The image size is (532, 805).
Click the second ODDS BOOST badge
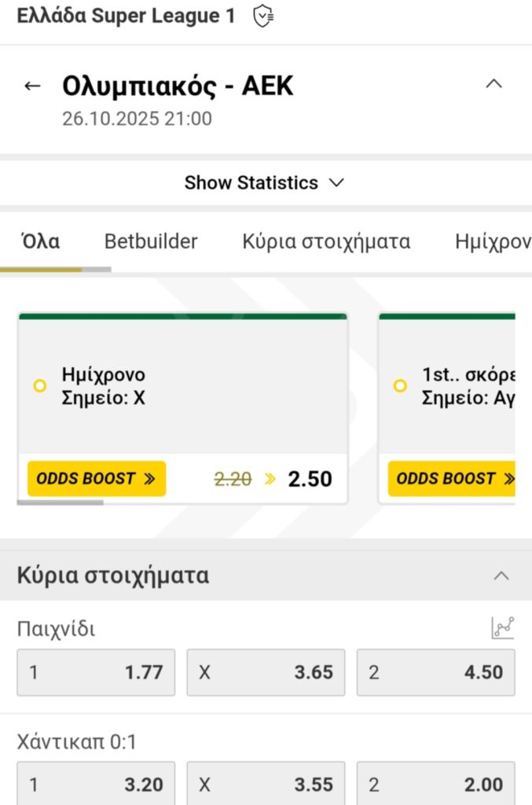(454, 478)
